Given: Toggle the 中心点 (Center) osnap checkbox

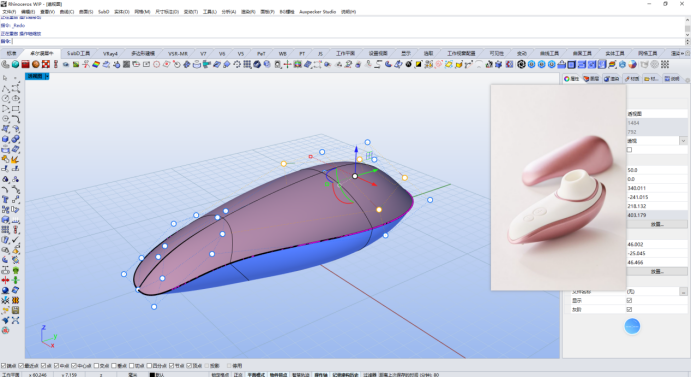Looking at the screenshot, I should [74, 366].
